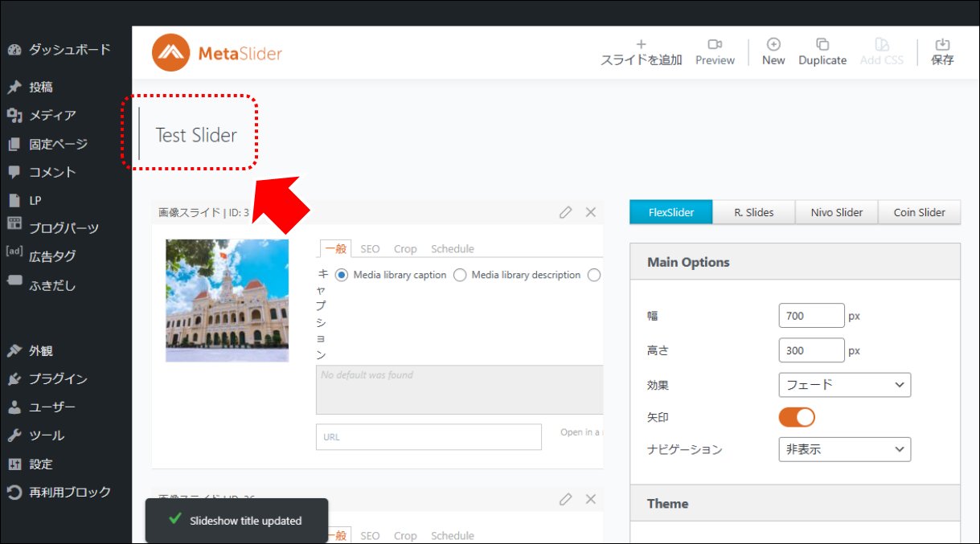
Task: Click the 広告タグ [ad] icon
Action: [14, 251]
